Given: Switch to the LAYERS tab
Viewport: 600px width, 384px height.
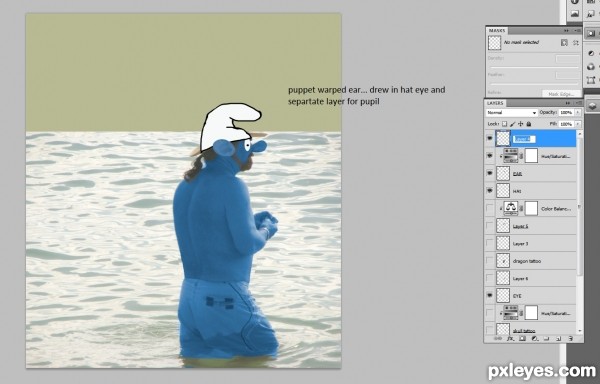Looking at the screenshot, I should [495, 103].
